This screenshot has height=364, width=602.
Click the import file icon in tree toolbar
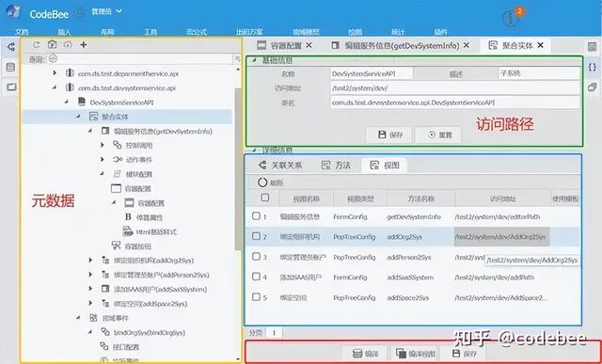click(53, 44)
